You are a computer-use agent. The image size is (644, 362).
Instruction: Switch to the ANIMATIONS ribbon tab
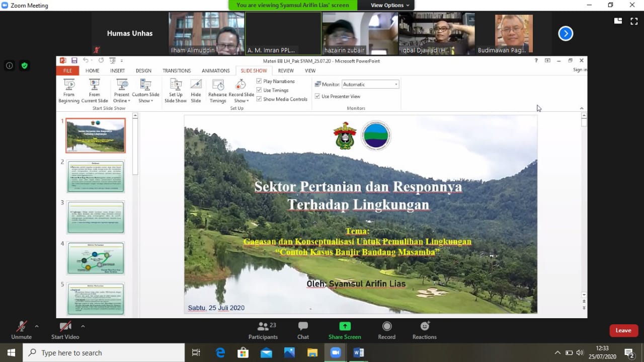pyautogui.click(x=216, y=71)
